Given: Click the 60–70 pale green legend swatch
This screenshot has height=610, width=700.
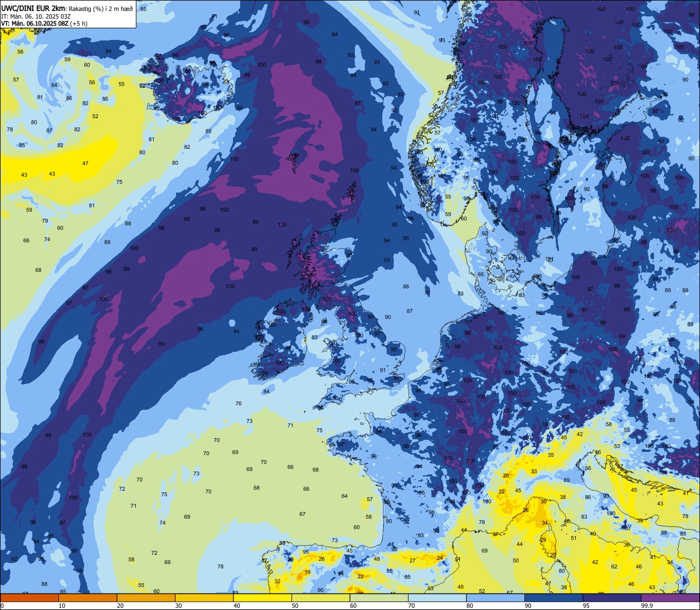Looking at the screenshot, I should (x=379, y=597).
